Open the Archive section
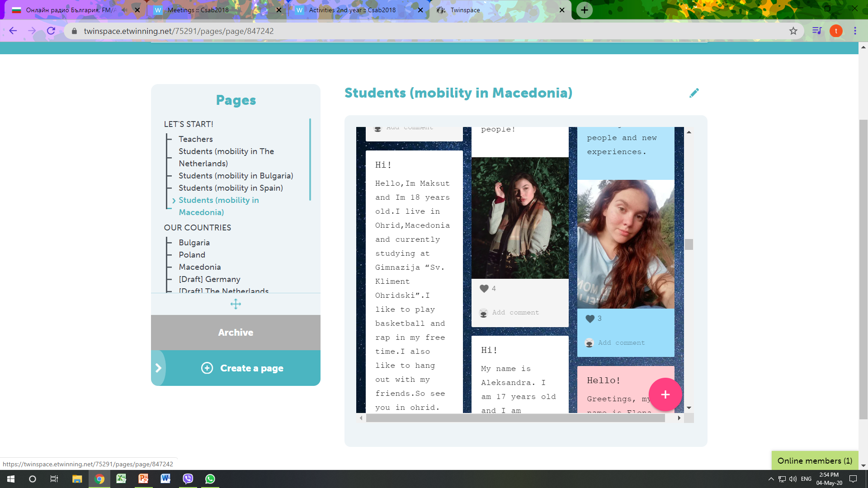The image size is (868, 488). pyautogui.click(x=236, y=333)
